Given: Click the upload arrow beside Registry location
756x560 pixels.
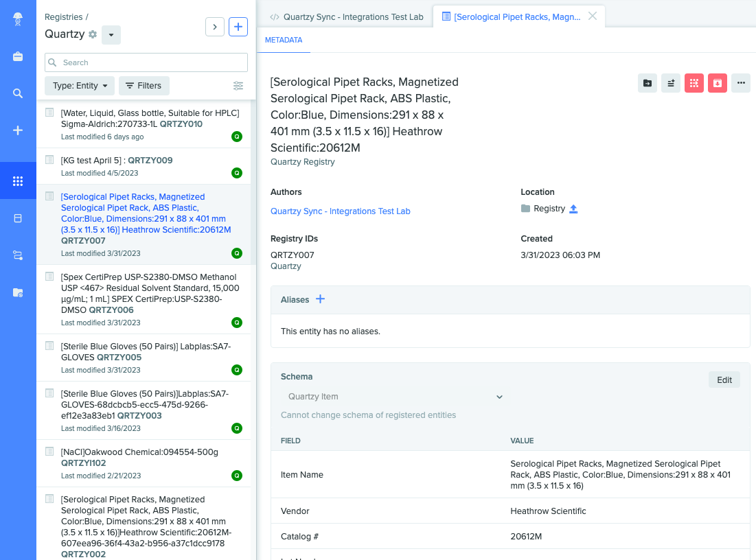Looking at the screenshot, I should (573, 209).
